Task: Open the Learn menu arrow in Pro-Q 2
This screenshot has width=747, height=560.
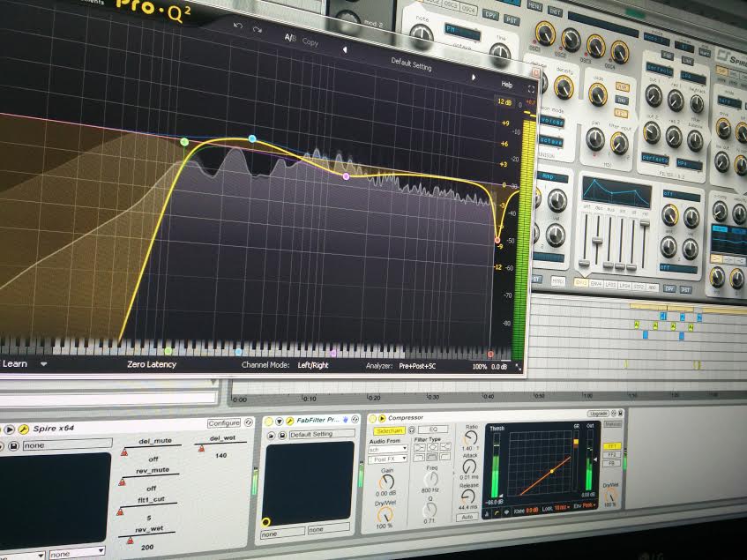Action: 43,364
